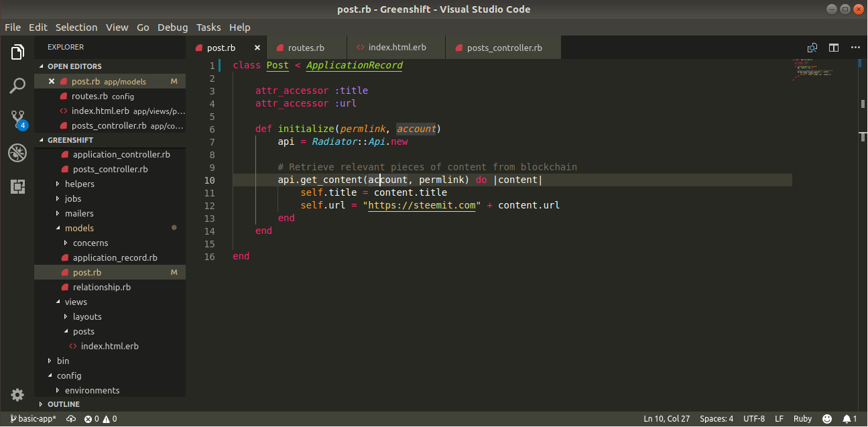
Task: Open the View menu
Action: [117, 27]
